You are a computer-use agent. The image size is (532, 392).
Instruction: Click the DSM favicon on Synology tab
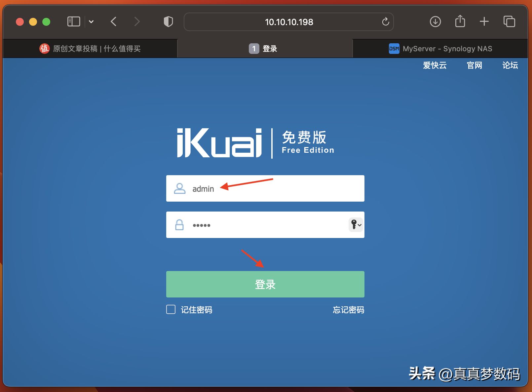point(394,49)
